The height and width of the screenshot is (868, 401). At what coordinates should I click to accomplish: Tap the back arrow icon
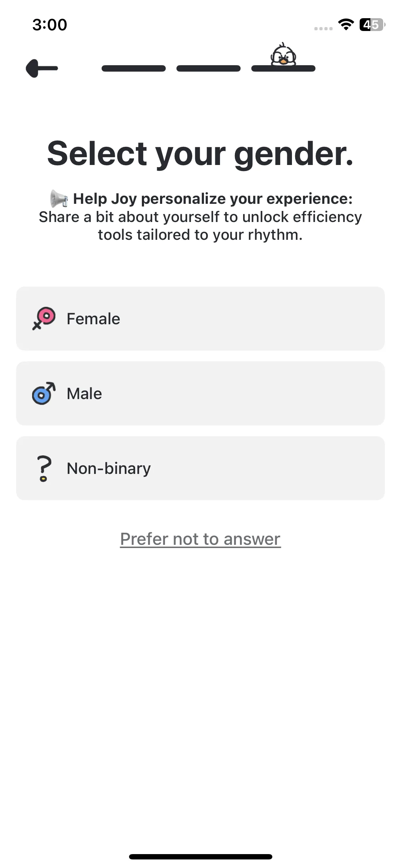click(42, 68)
